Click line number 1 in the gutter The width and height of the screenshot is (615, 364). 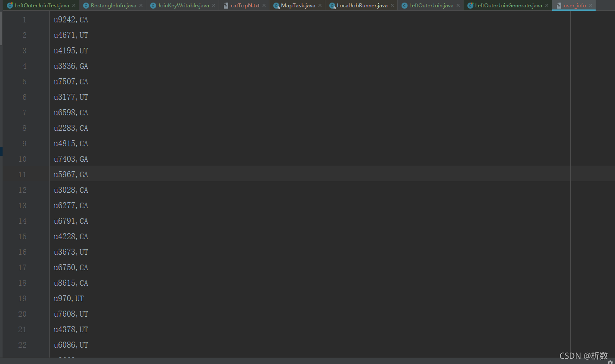click(25, 20)
